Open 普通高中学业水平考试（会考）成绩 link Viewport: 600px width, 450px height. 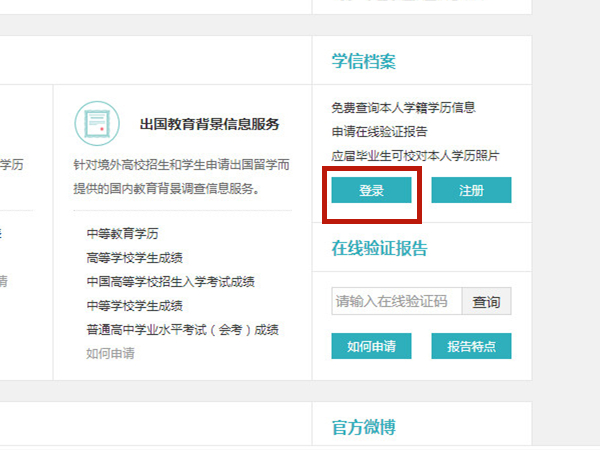pyautogui.click(x=182, y=330)
